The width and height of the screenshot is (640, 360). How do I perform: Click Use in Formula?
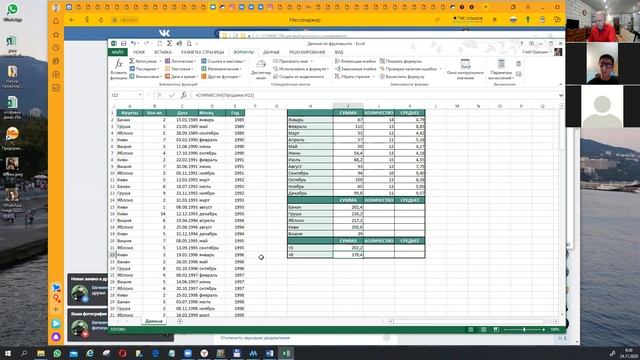pos(301,69)
